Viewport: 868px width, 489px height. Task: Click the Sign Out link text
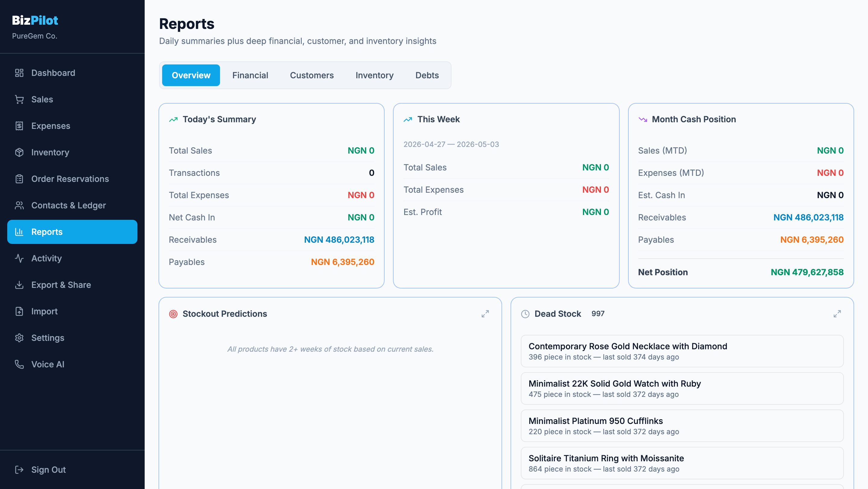coord(48,469)
